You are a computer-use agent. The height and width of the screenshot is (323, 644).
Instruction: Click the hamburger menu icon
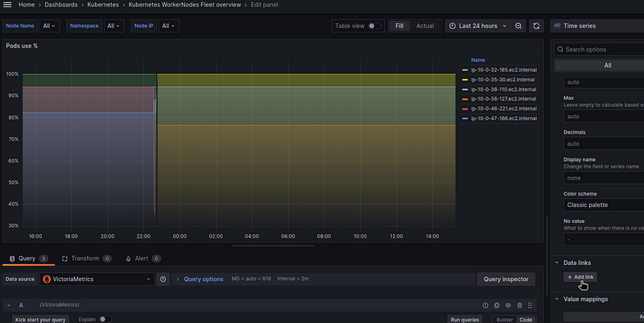8,5
